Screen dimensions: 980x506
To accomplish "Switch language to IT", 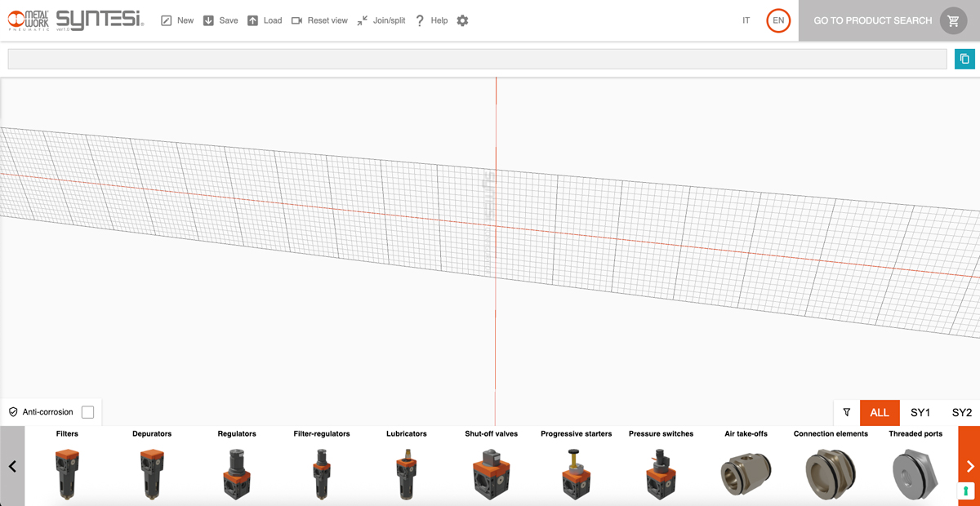I will point(746,20).
